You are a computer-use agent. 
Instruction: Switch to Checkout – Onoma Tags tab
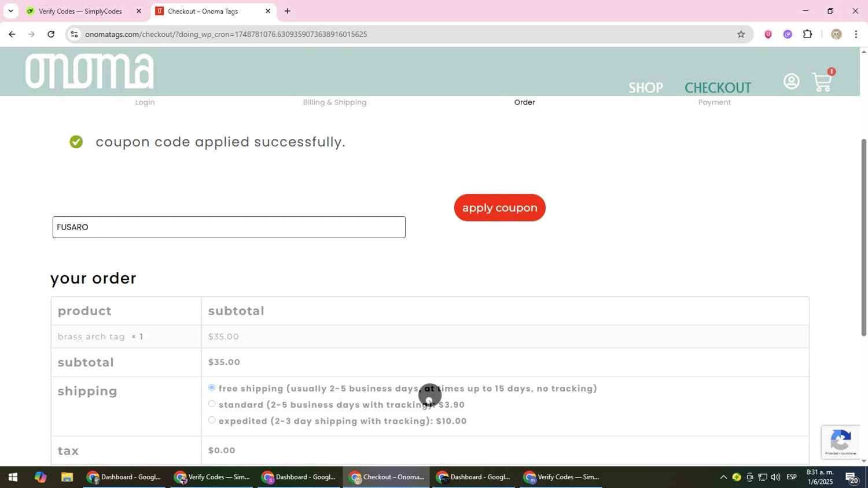click(x=213, y=11)
